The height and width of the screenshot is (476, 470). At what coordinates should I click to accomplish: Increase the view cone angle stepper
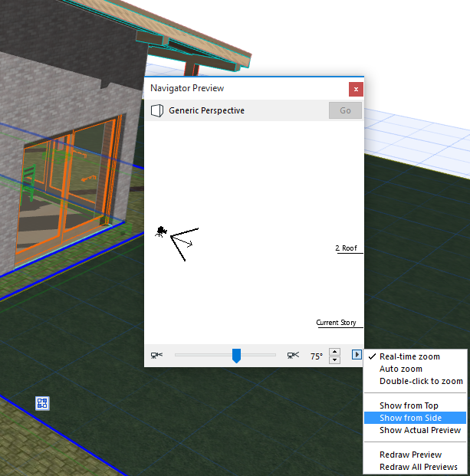pyautogui.click(x=334, y=352)
